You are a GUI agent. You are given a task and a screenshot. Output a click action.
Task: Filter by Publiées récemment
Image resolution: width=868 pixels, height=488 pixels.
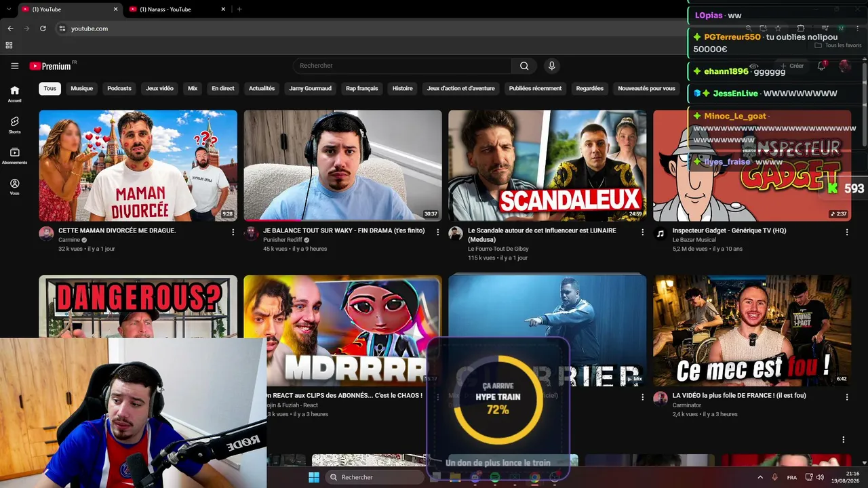535,88
